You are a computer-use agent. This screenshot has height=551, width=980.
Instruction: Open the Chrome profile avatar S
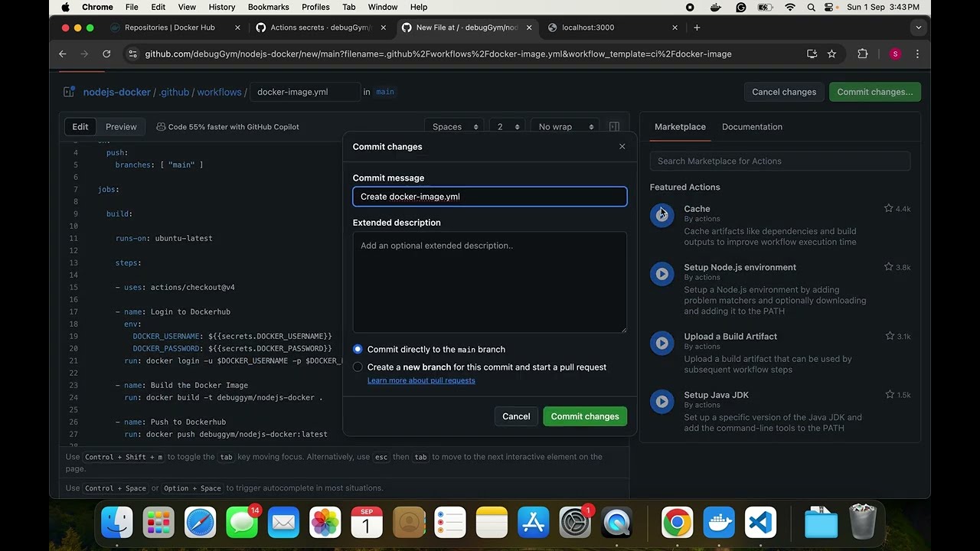[x=895, y=54]
